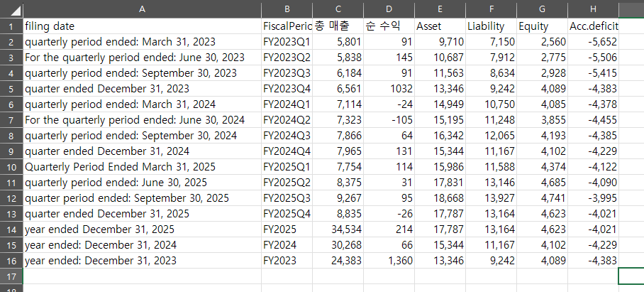Select Liability value 10,750
Image resolution: width=644 pixels, height=292 pixels.
[492, 104]
